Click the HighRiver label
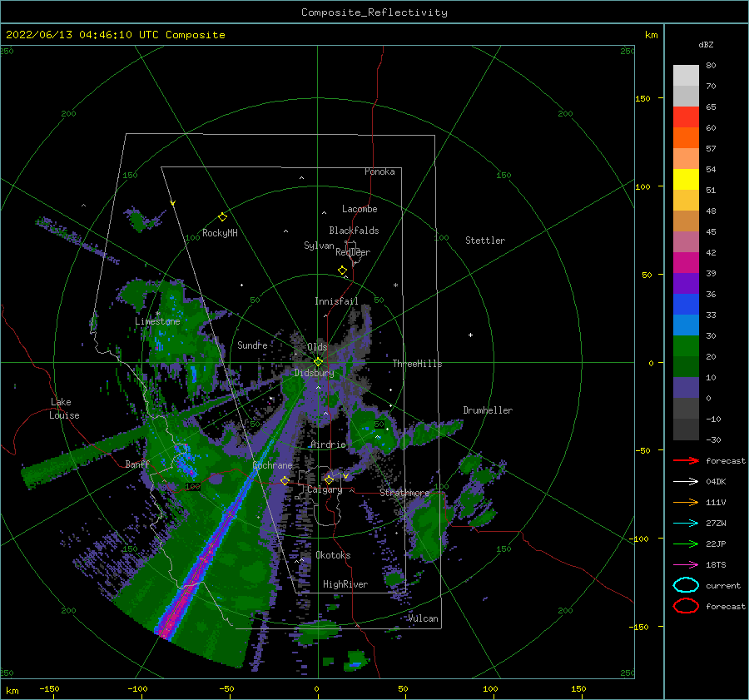 click(x=345, y=584)
